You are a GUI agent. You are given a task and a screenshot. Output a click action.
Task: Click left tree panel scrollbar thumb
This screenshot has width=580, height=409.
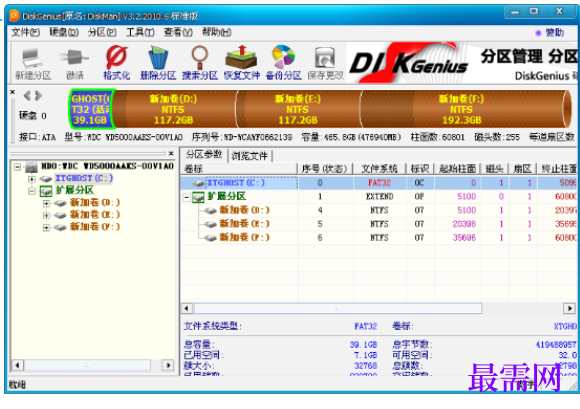(x=87, y=365)
